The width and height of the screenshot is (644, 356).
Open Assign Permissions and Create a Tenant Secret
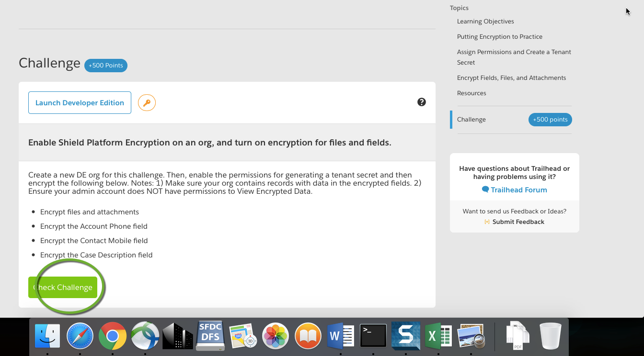pos(514,57)
